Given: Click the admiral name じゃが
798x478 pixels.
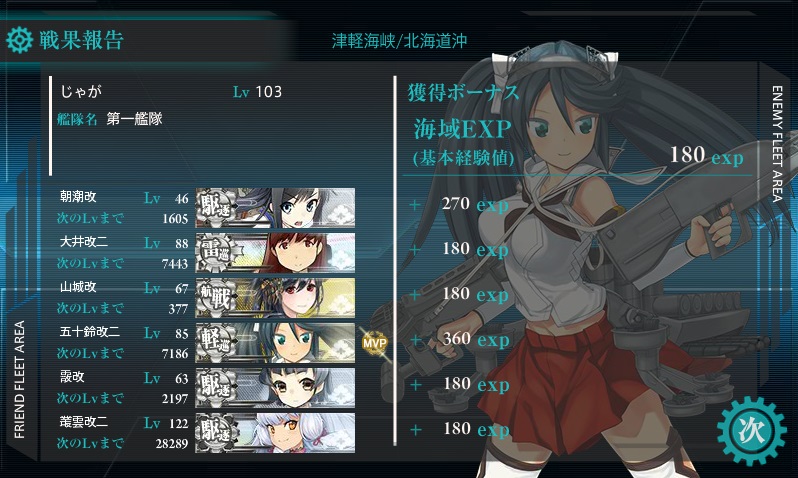Looking at the screenshot, I should [81, 91].
